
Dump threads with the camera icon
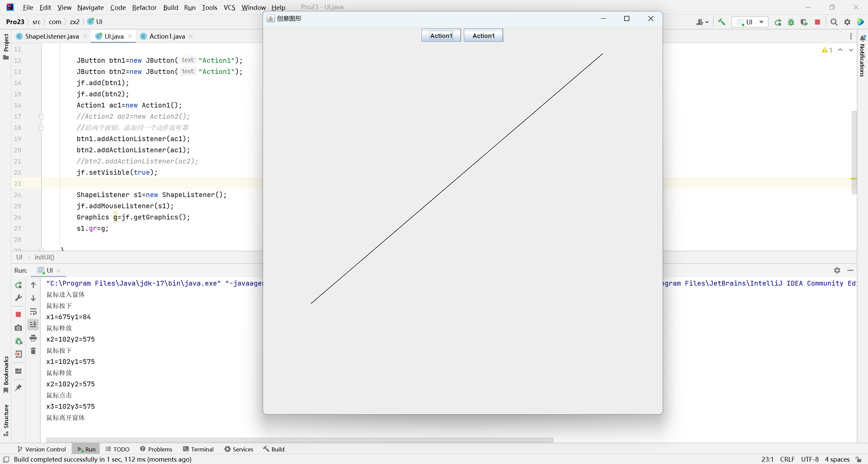pyautogui.click(x=18, y=328)
